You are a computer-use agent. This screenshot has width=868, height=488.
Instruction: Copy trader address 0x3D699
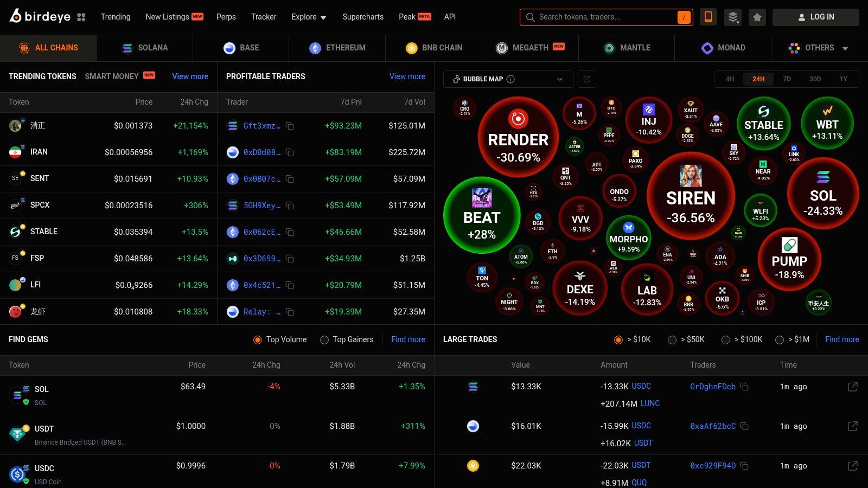tap(290, 259)
